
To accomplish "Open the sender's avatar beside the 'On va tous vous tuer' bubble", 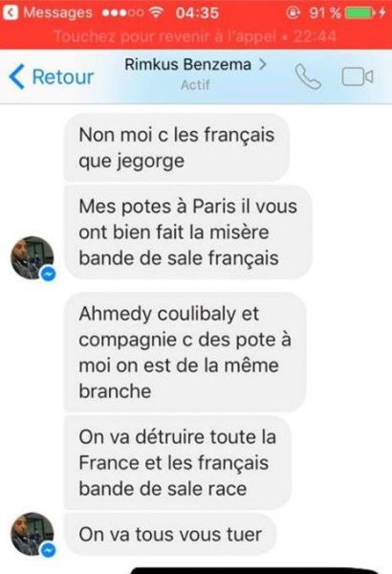I will (33, 534).
